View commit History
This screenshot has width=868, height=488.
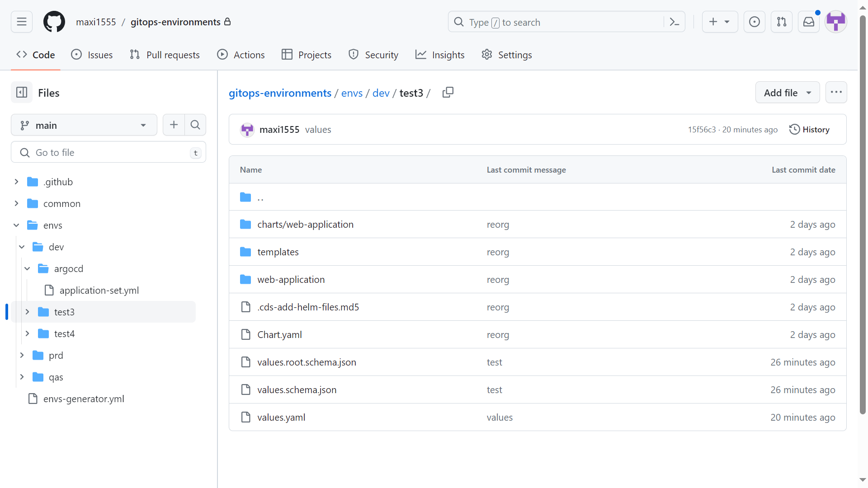[x=809, y=130]
